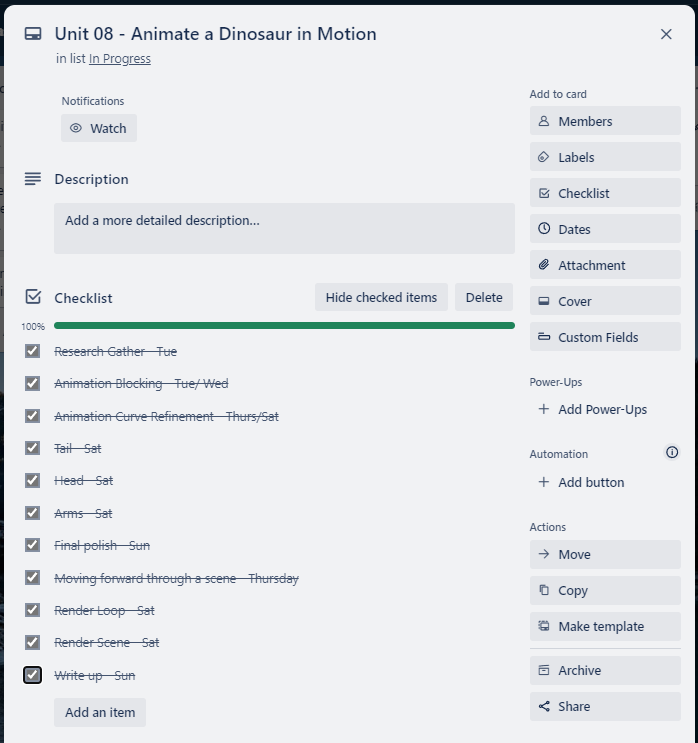Uncheck Render Loop - Sat
Viewport: 698px width, 743px height.
pyautogui.click(x=32, y=610)
